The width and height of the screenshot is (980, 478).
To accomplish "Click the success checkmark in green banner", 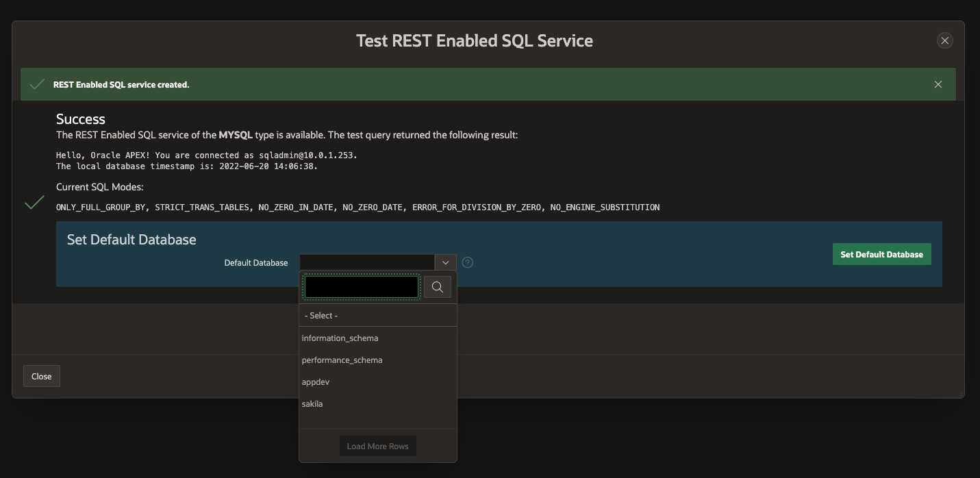I will pyautogui.click(x=36, y=83).
